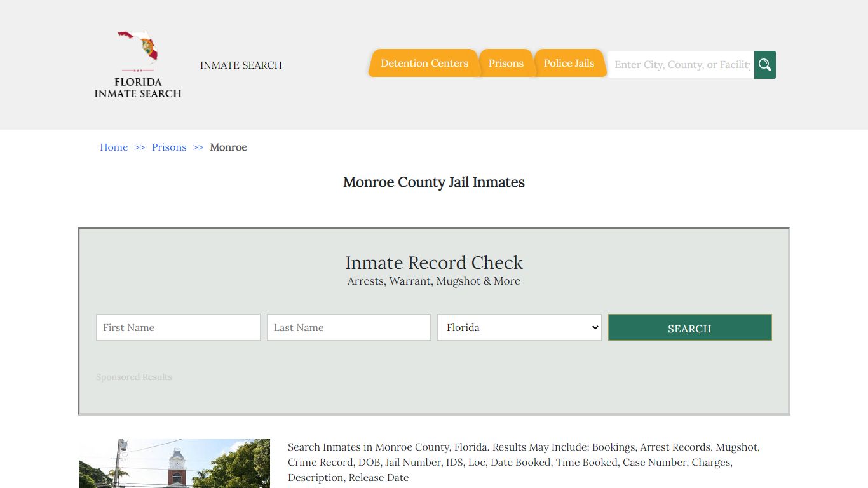Screen dimensions: 868x488
Task: Click the Arrests, Warrant, Mugshot & More subtitle
Action: pos(434,281)
